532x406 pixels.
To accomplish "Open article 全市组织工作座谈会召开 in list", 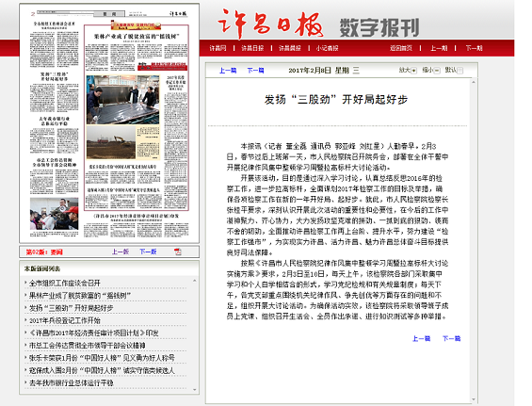I will click(65, 284).
